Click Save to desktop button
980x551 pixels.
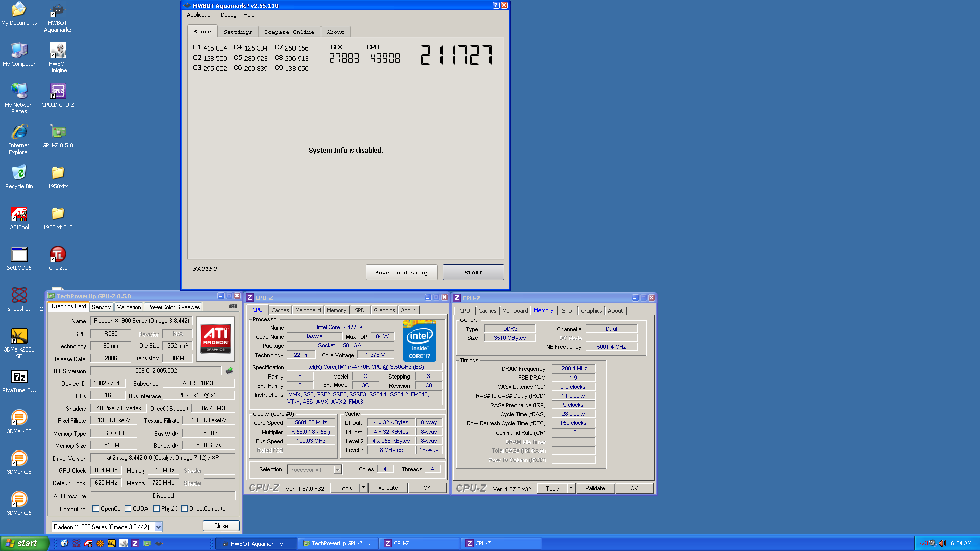click(x=402, y=272)
